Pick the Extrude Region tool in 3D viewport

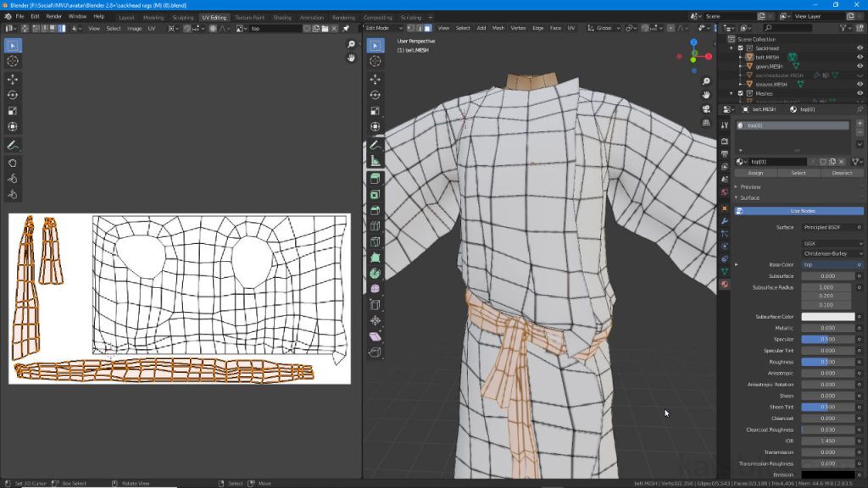point(376,178)
